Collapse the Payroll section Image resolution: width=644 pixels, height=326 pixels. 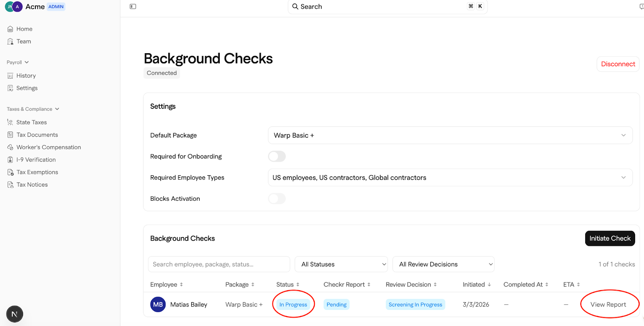click(x=18, y=62)
